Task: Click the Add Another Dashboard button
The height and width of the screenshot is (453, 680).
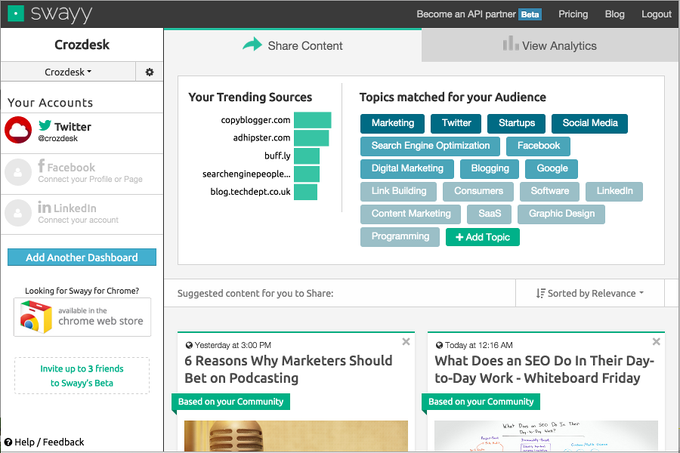Action: point(82,257)
